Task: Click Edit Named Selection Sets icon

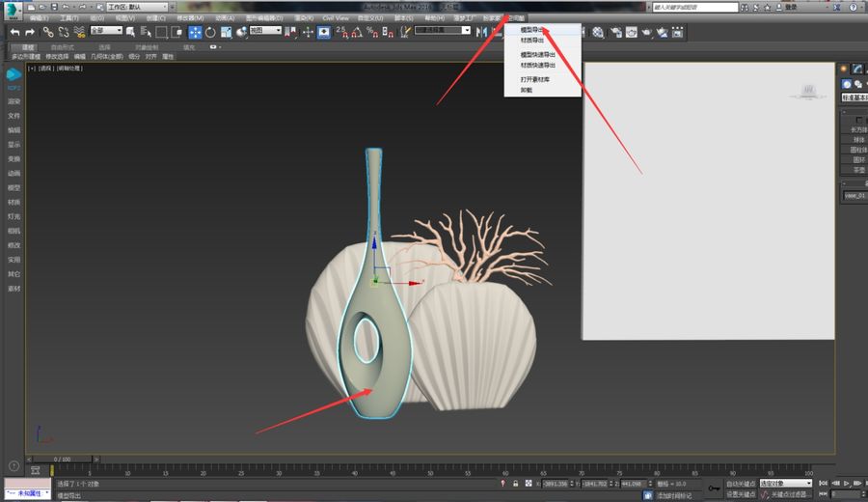Action: (406, 32)
